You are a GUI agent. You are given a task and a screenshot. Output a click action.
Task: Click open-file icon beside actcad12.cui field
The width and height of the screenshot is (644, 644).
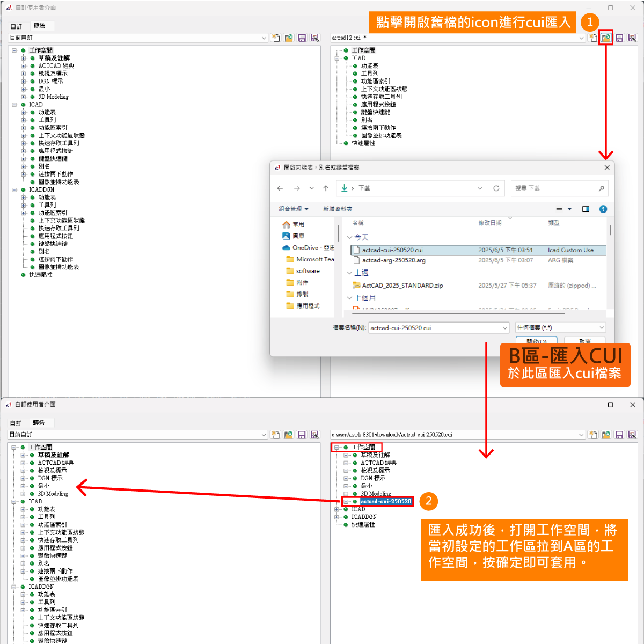click(606, 38)
